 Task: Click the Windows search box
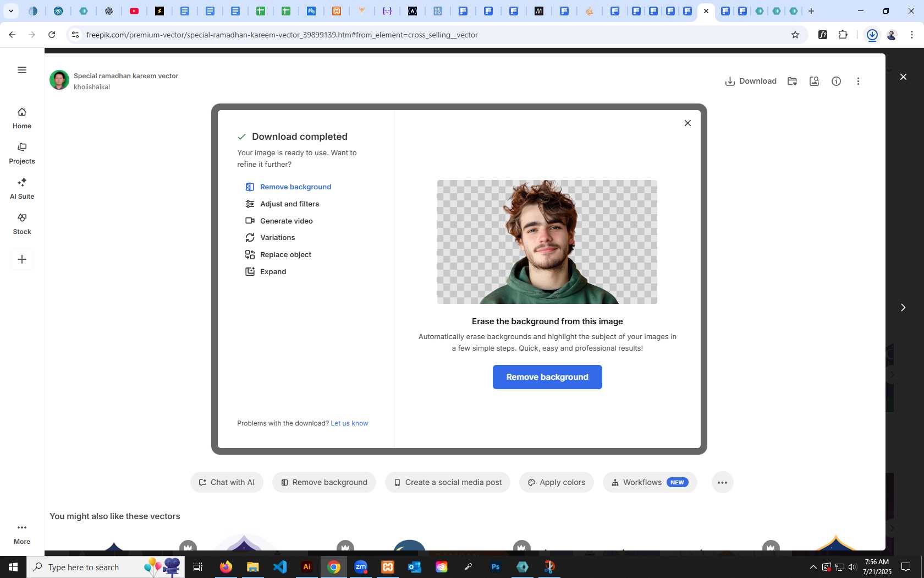click(x=106, y=567)
